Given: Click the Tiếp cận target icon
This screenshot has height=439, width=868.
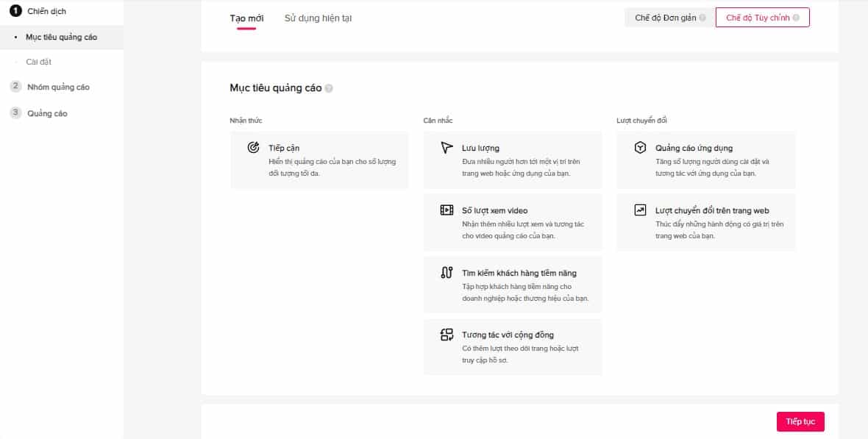Looking at the screenshot, I should point(253,148).
